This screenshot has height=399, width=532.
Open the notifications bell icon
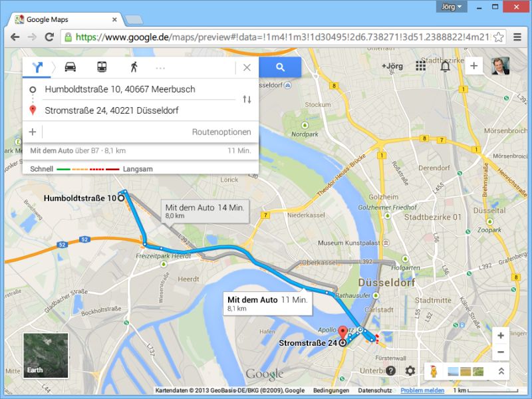click(x=445, y=66)
